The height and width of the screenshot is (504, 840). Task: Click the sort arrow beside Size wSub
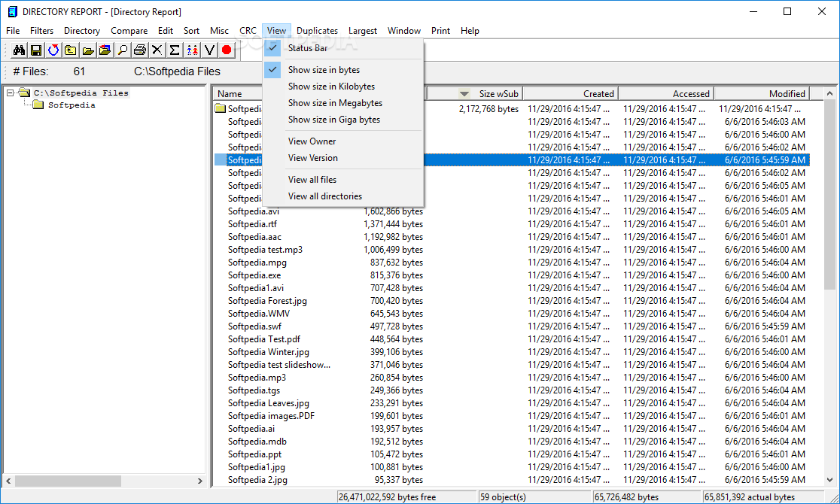464,94
